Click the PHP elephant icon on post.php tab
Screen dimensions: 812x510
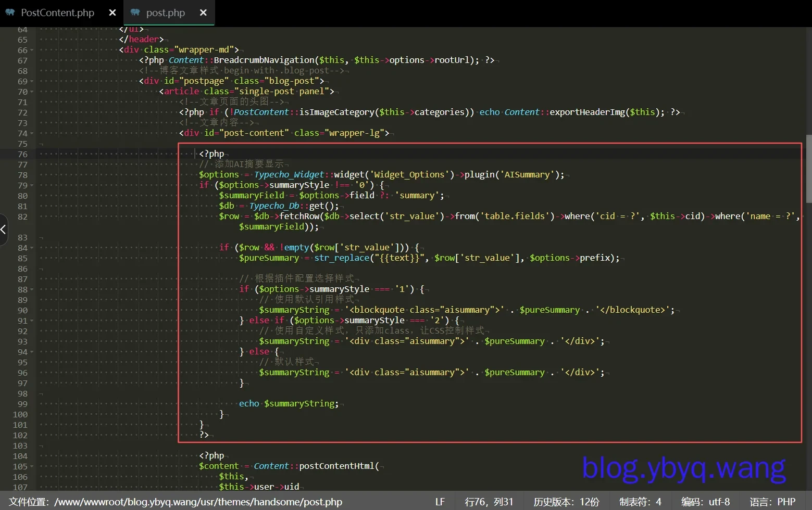135,12
